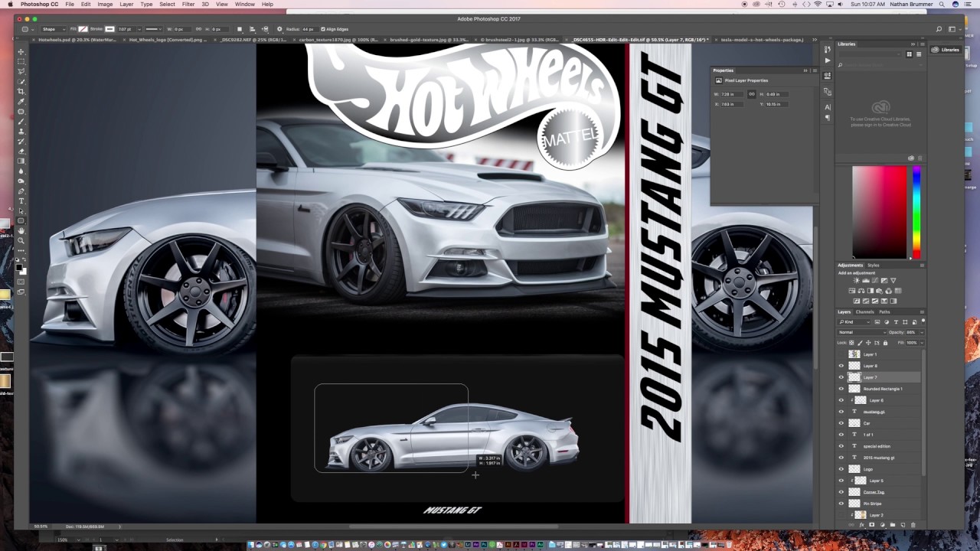
Task: Toggle Align Edges checkbox
Action: pyautogui.click(x=323, y=29)
